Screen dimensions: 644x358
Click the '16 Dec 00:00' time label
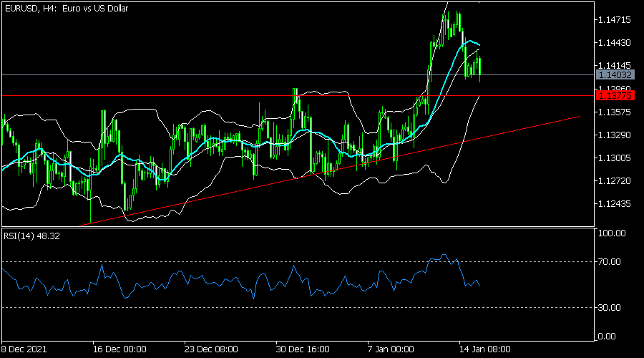pos(119,349)
